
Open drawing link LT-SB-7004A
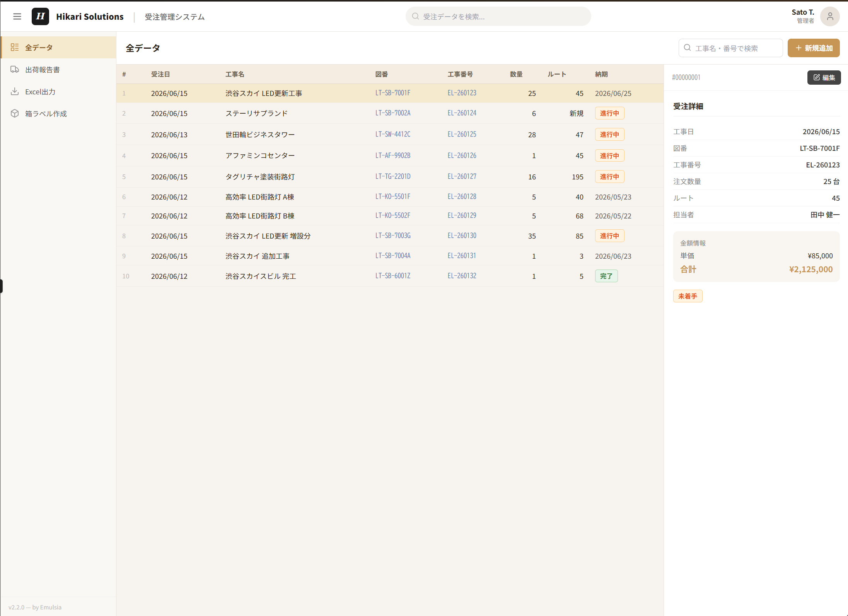pos(393,256)
